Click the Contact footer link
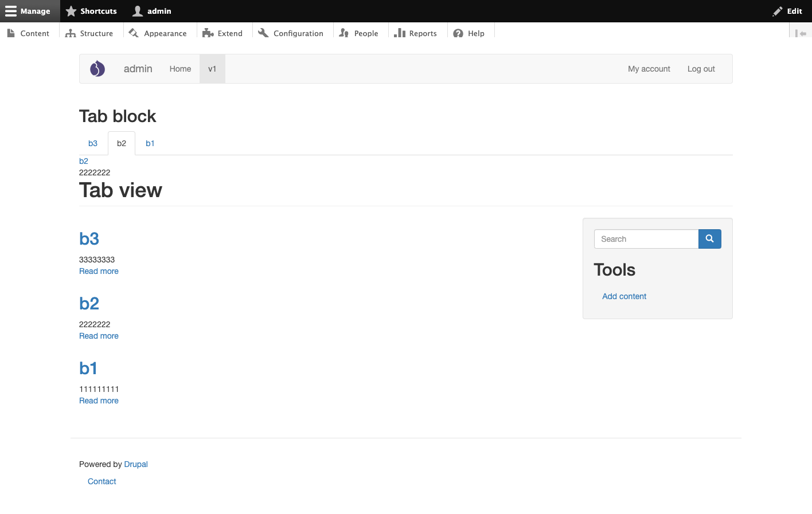This screenshot has height=514, width=812. (101, 481)
